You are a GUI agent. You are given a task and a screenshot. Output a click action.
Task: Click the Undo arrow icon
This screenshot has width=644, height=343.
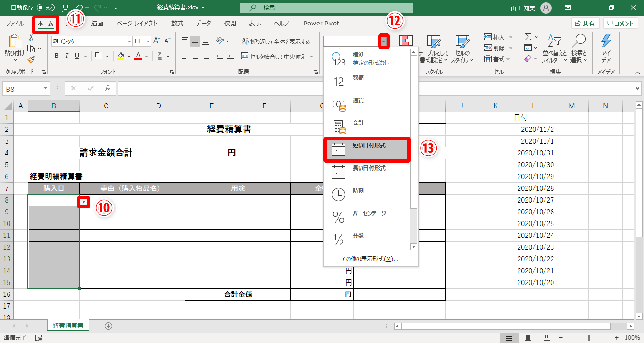(x=79, y=8)
